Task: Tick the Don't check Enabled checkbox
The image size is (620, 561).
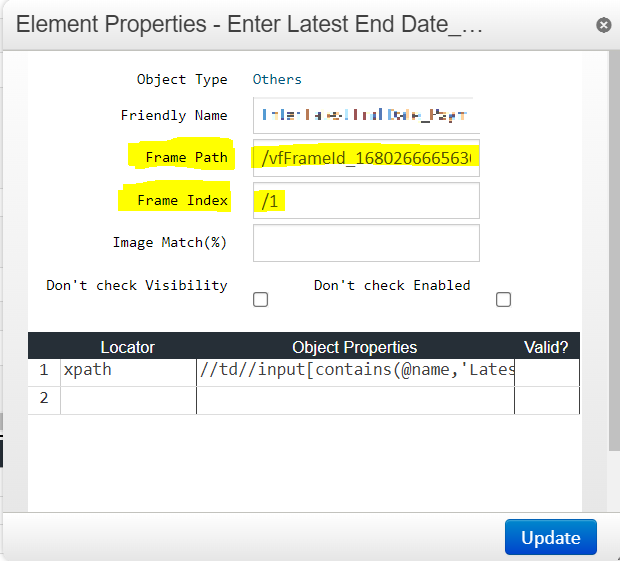Action: (503, 299)
